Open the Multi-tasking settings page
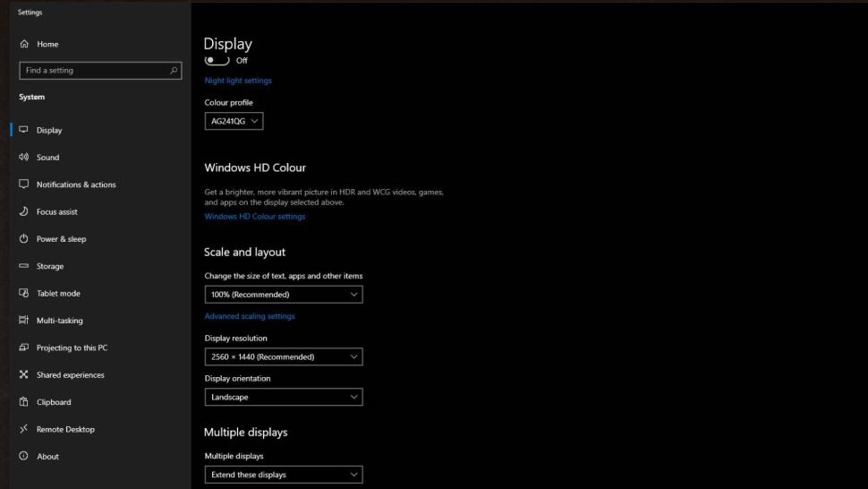 (59, 321)
